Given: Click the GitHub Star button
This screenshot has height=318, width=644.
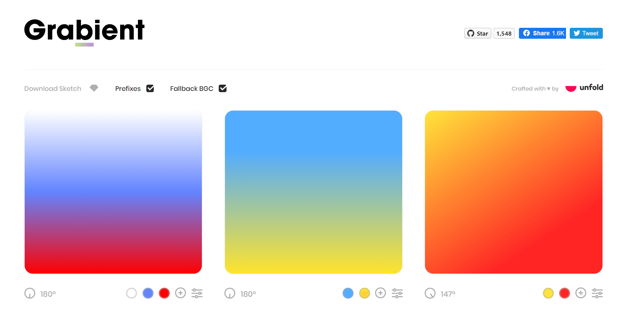Looking at the screenshot, I should pos(478,33).
